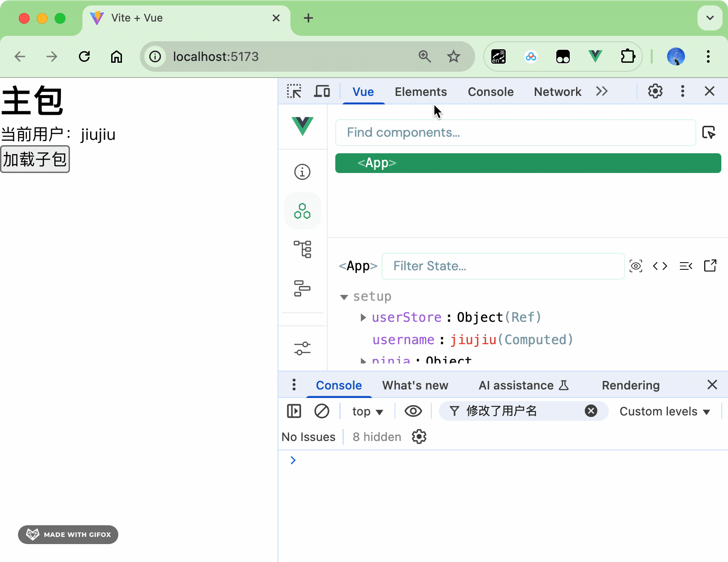Open Vue DevTools overview info icon
728x562 pixels.
point(303,172)
